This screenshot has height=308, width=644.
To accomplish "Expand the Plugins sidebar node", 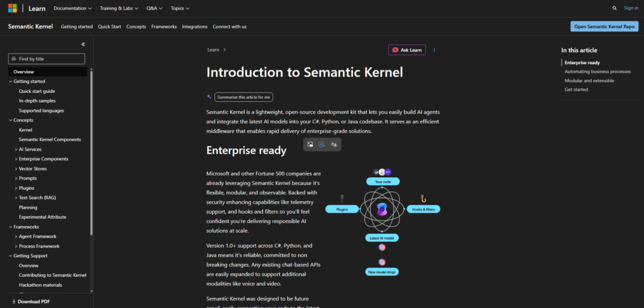I will tap(16, 188).
